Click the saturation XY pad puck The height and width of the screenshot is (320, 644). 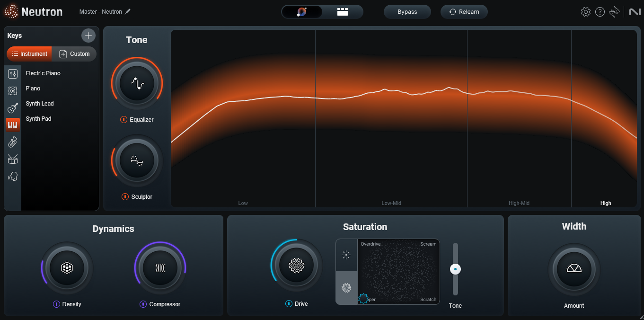pyautogui.click(x=363, y=298)
